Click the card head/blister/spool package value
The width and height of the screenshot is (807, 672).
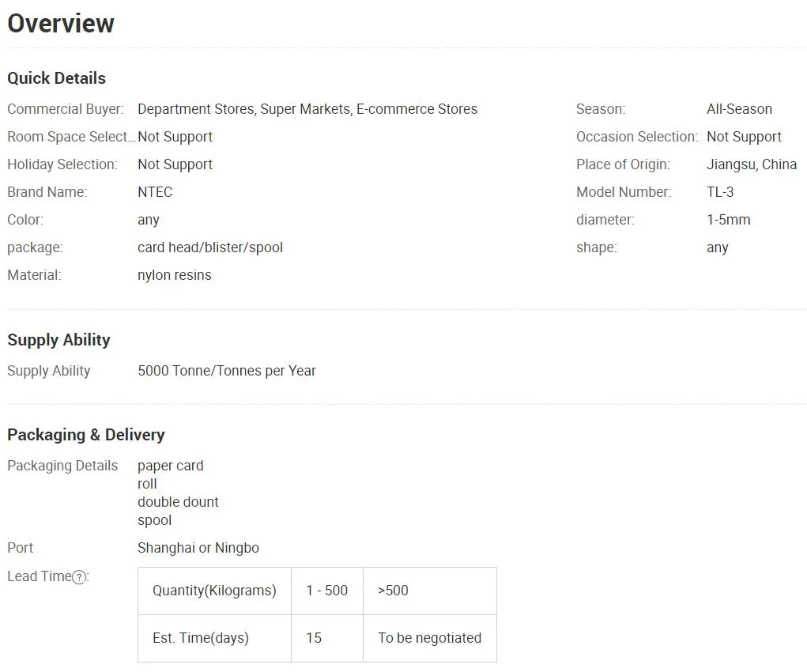[x=210, y=247]
